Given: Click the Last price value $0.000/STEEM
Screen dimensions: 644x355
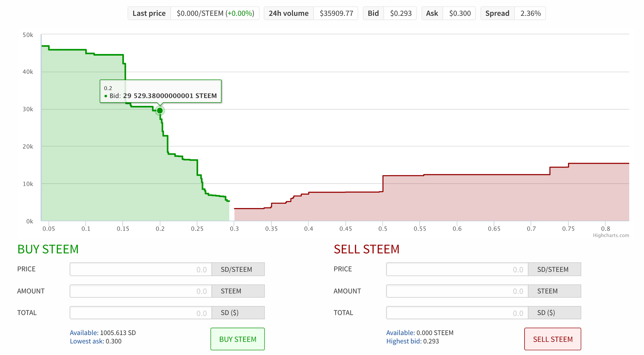Looking at the screenshot, I should 215,13.
